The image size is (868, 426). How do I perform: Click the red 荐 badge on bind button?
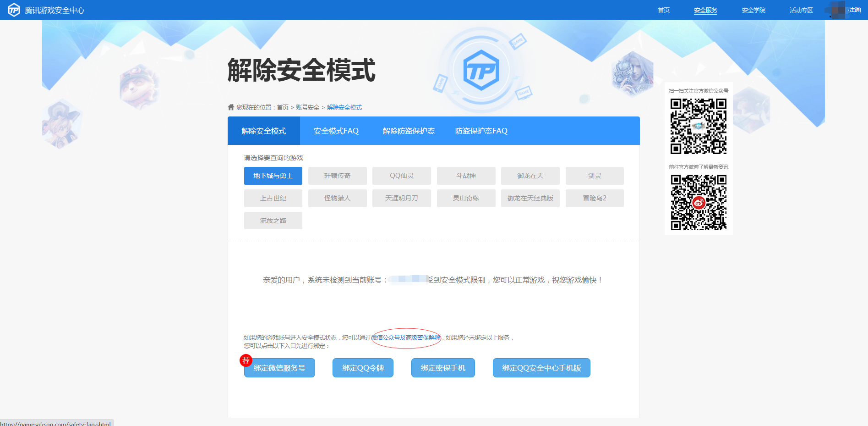pos(246,360)
